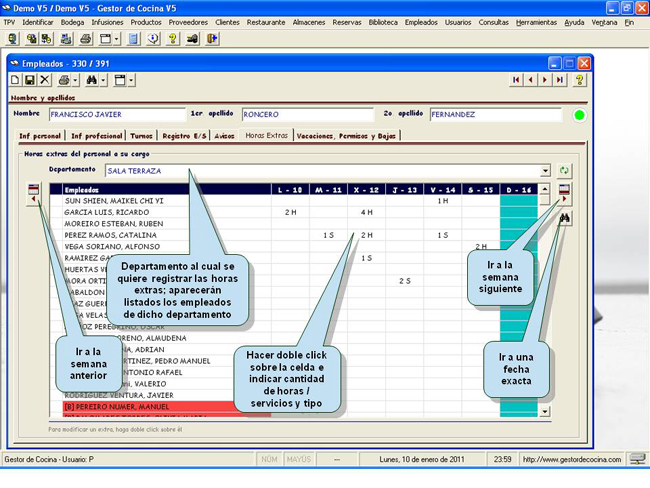Click the save (floppy disk) icon
Screen dimensions: 650x488
pyautogui.click(x=29, y=80)
